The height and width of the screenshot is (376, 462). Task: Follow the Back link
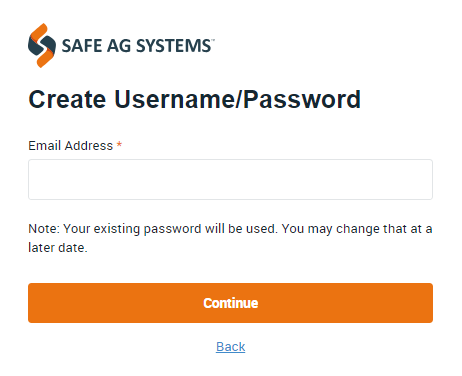pyautogui.click(x=230, y=347)
